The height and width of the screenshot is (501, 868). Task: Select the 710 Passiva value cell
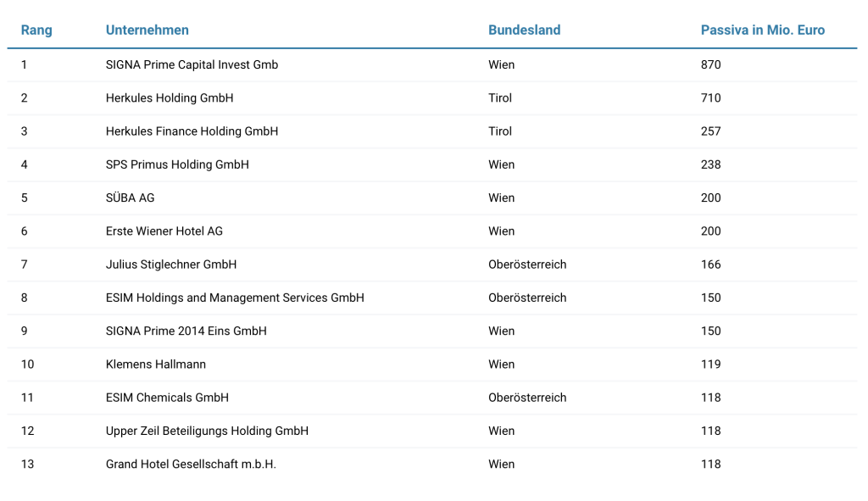[x=710, y=98]
